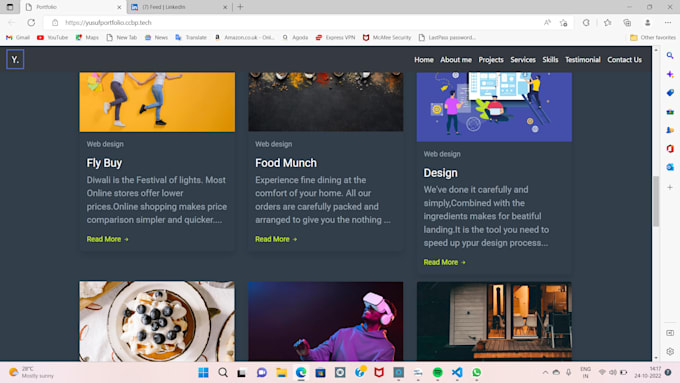
Task: Open the blueberry waffle project image
Action: pyautogui.click(x=157, y=321)
